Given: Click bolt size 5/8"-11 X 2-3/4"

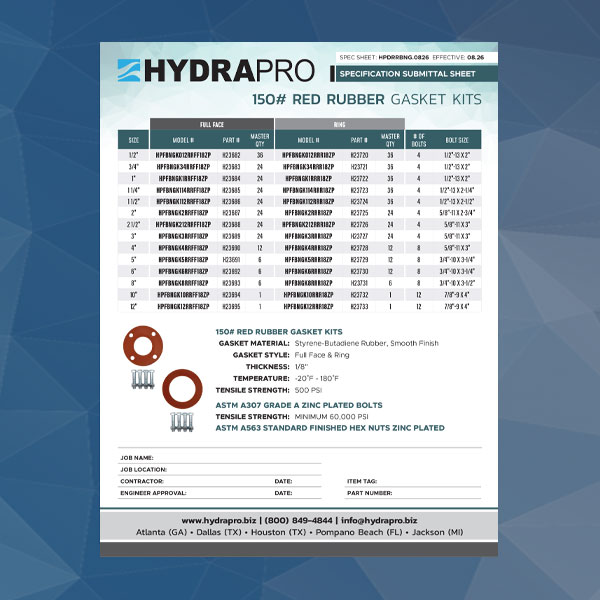Looking at the screenshot, I should click(x=457, y=213).
